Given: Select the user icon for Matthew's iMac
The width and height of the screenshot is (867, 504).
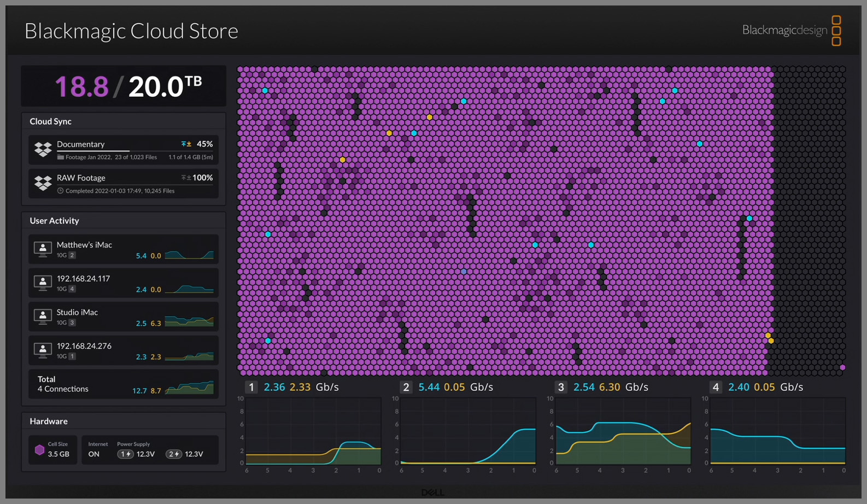Looking at the screenshot, I should click(43, 249).
